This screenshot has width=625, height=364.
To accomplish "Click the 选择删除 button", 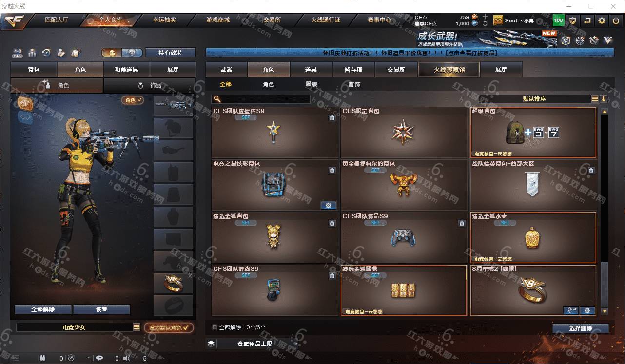I will tap(581, 328).
